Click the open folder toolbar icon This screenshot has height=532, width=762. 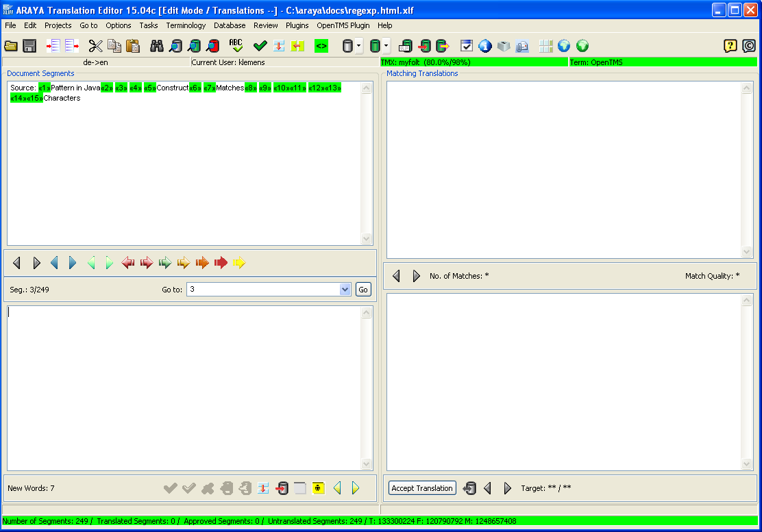click(10, 46)
